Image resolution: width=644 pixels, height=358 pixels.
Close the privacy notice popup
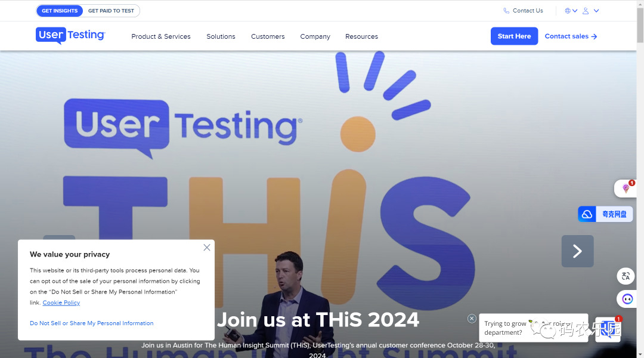click(x=206, y=248)
